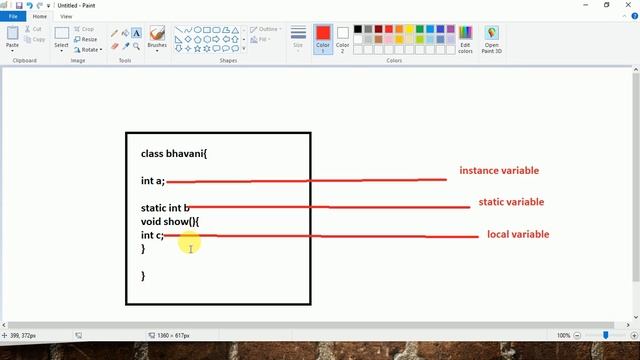
Task: Click the vertical scrollbar down arrow
Action: [x=636, y=318]
